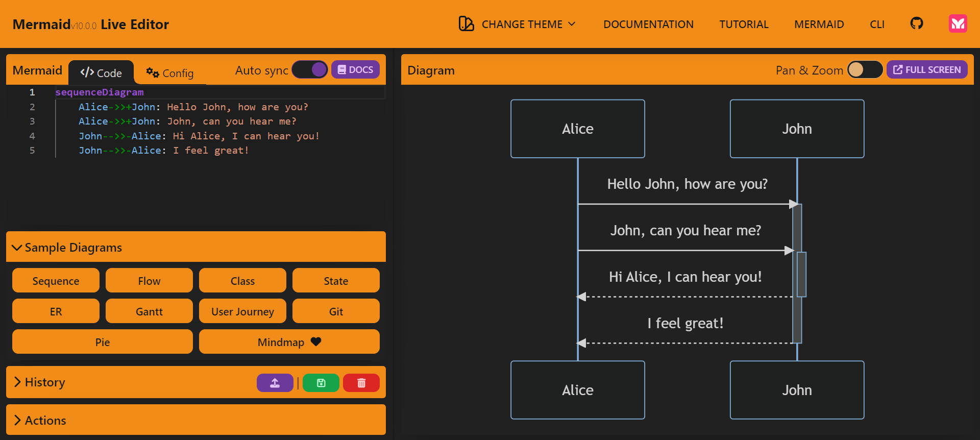Toggle the Auto sync switch
The width and height of the screenshot is (980, 440).
click(x=310, y=70)
